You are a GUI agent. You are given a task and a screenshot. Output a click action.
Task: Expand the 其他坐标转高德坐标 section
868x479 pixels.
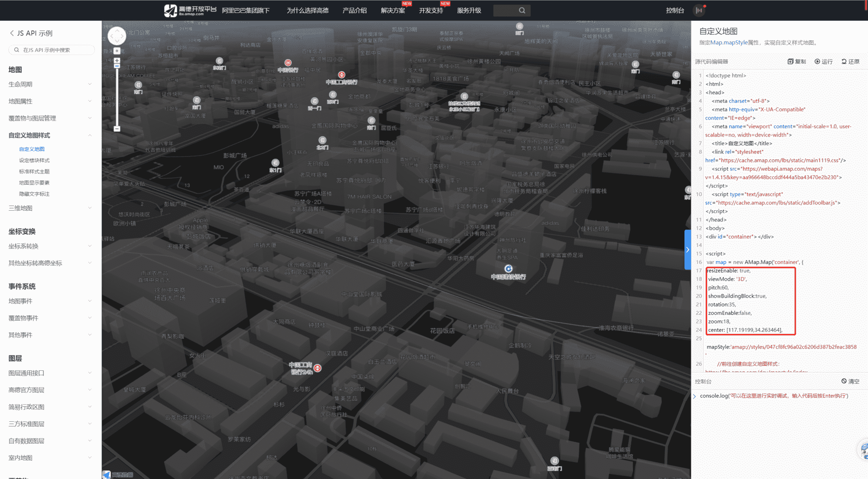[x=50, y=263]
